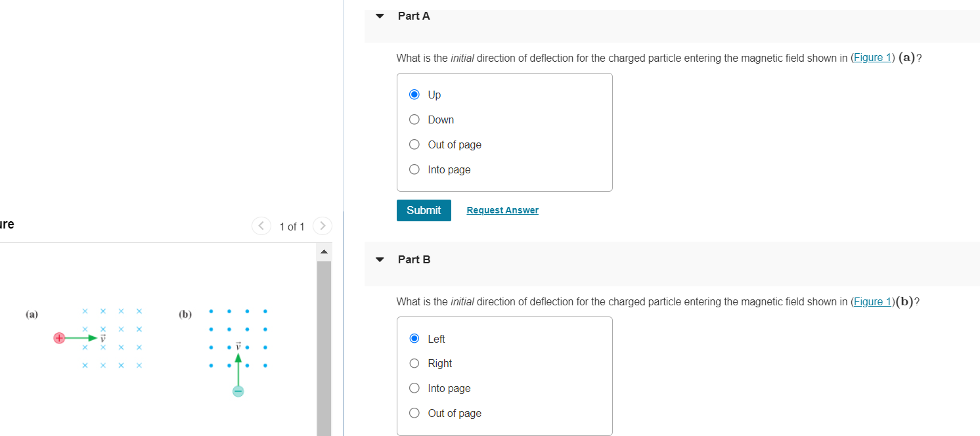
Task: Choose Out of page for Part A
Action: 414,144
